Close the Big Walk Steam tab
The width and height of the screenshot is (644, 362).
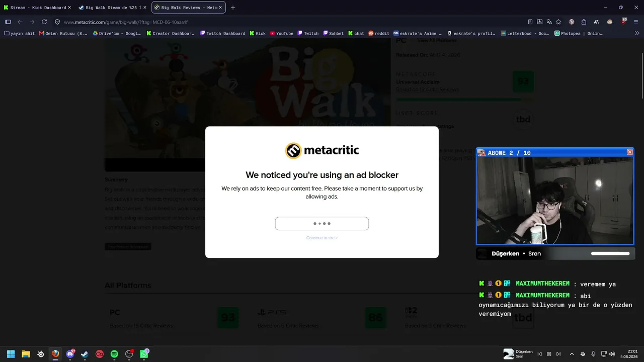[x=145, y=8]
